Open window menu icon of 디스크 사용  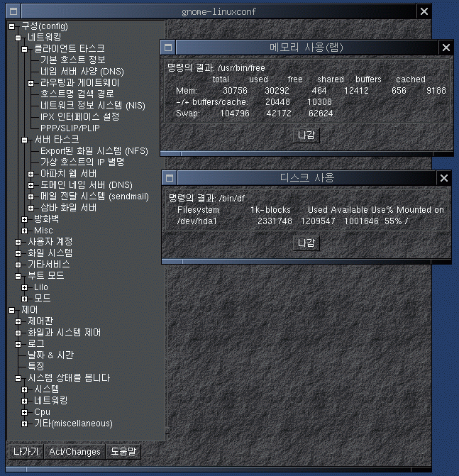(x=170, y=178)
